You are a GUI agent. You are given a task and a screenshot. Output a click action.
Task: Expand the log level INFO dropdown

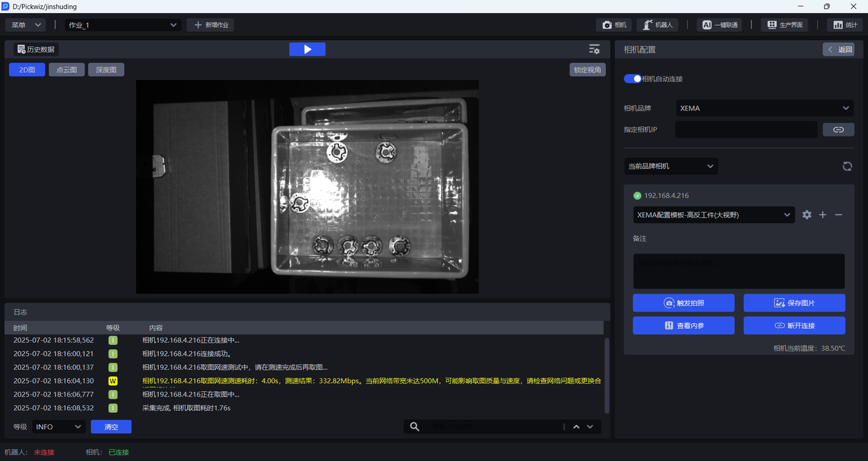[x=58, y=426]
